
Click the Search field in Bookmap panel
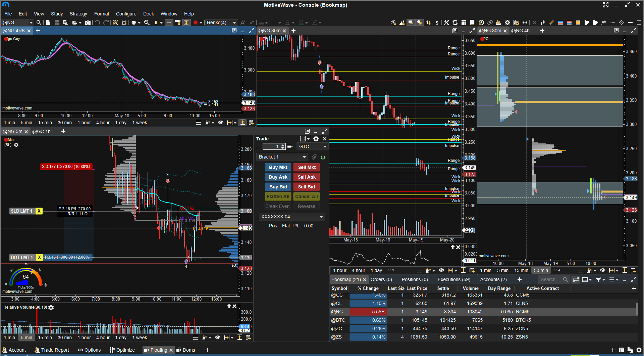point(553,279)
